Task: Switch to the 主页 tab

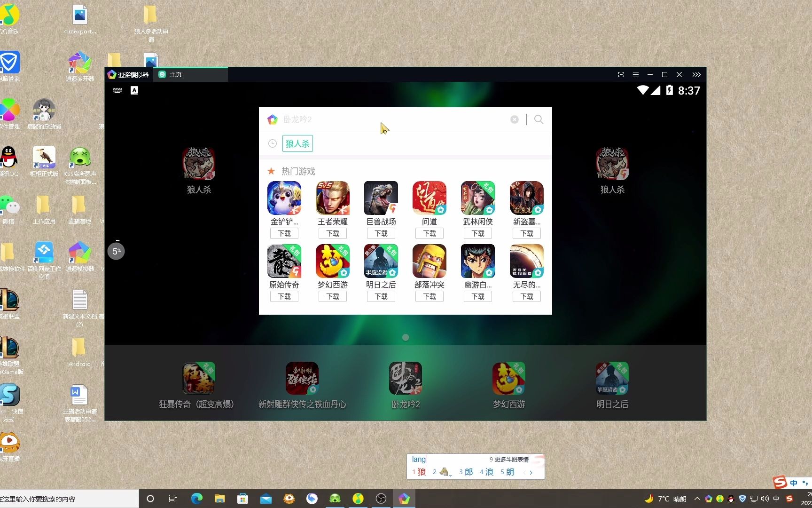Action: 191,75
